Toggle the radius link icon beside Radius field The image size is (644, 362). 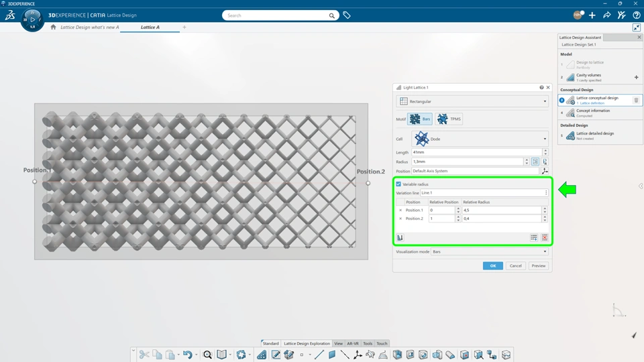(535, 162)
